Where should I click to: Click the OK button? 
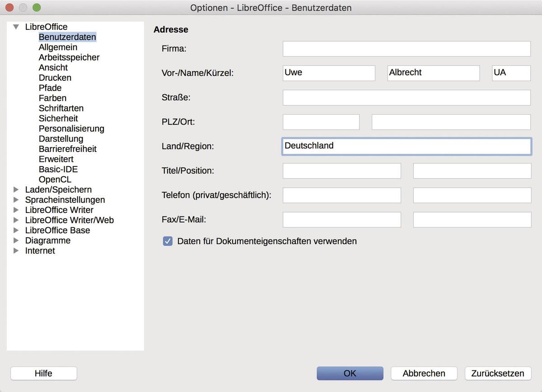click(350, 374)
